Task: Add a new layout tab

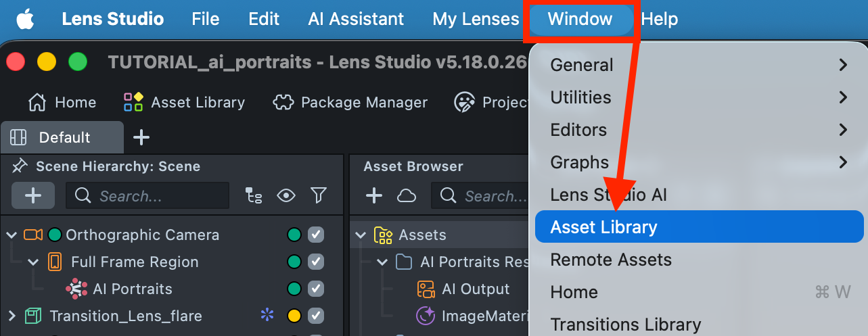Action: (141, 138)
